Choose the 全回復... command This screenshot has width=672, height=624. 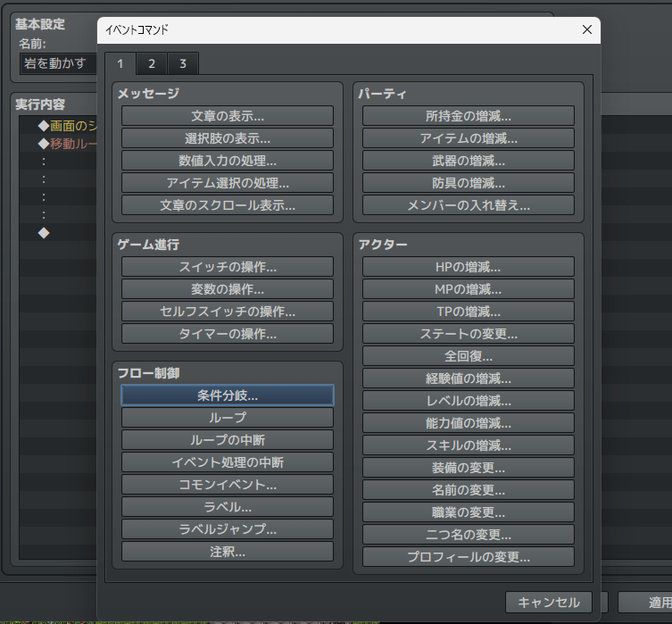[469, 355]
